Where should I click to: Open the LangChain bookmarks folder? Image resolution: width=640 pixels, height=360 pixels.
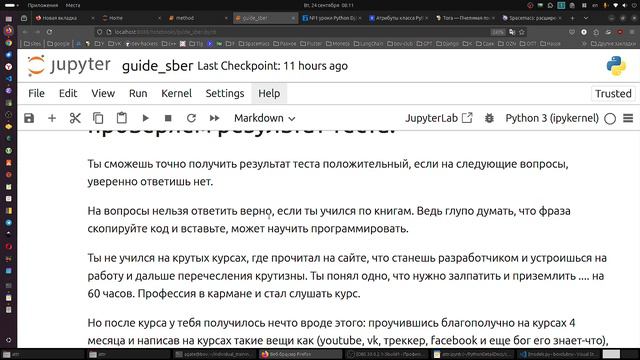click(x=369, y=43)
